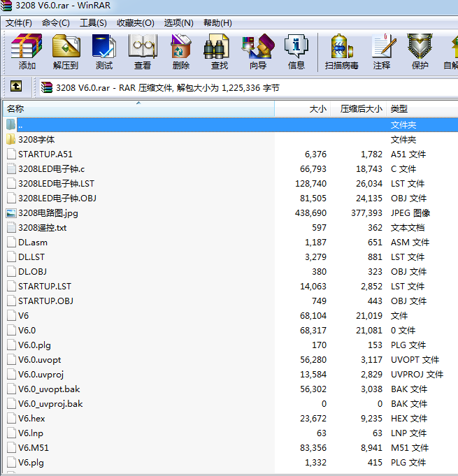
Task: Select the V6.M51 file icon
Action: click(x=11, y=448)
